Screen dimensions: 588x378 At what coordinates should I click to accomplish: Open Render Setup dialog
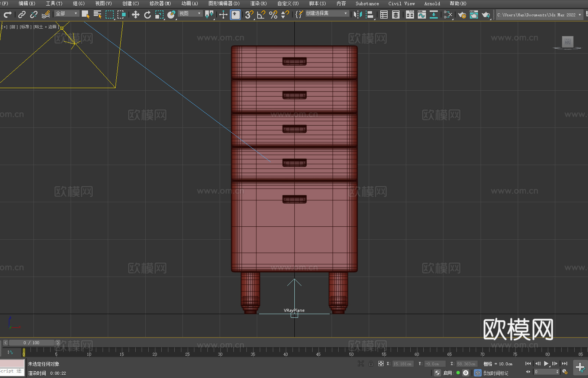462,14
